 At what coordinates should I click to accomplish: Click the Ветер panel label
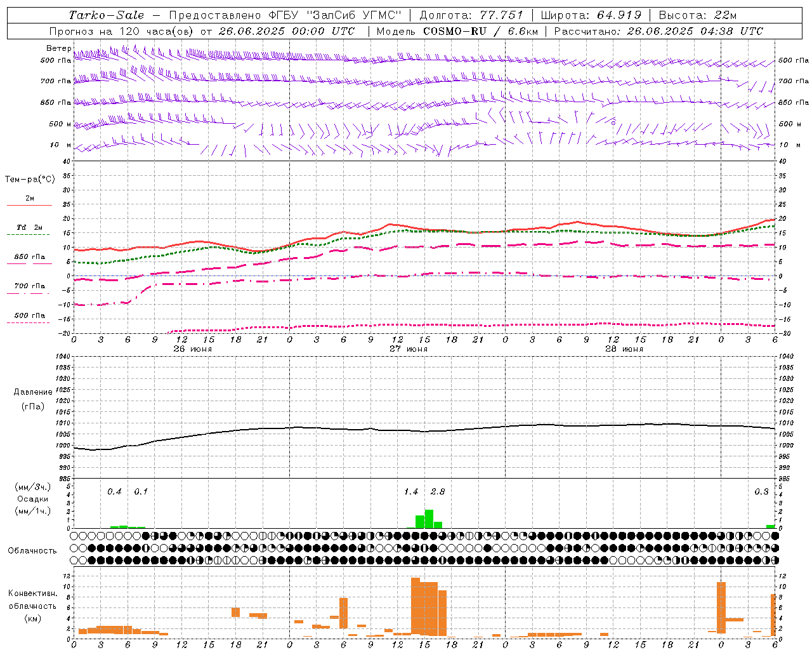58,48
